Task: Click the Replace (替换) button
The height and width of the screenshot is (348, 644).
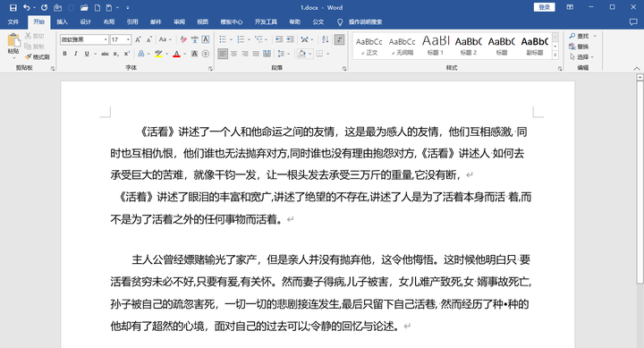Action: click(579, 47)
